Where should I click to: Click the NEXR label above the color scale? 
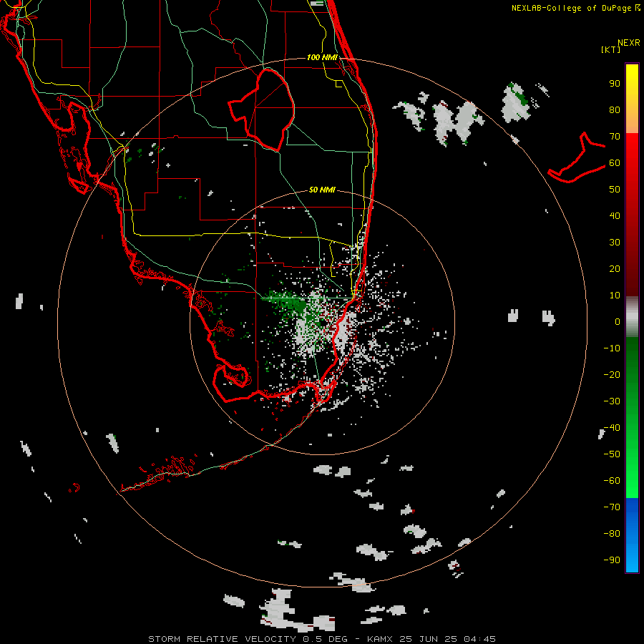(628, 43)
